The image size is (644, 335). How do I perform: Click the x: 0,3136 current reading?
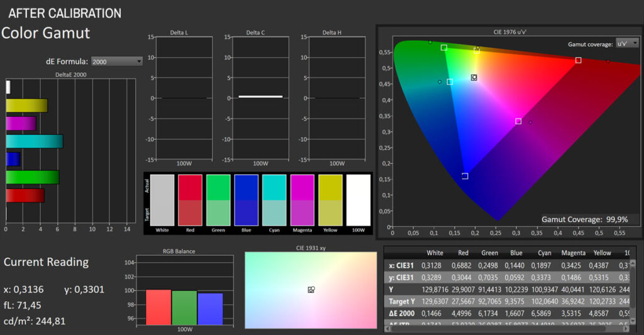[x=23, y=289]
